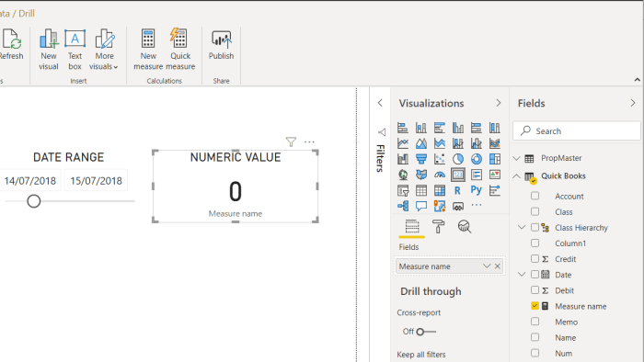The height and width of the screenshot is (362, 644).
Task: Select the matrix visual
Action: pyautogui.click(x=440, y=190)
